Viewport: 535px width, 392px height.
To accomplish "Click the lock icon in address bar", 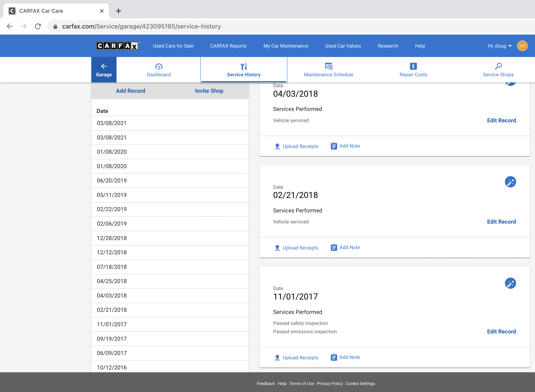I will point(55,26).
